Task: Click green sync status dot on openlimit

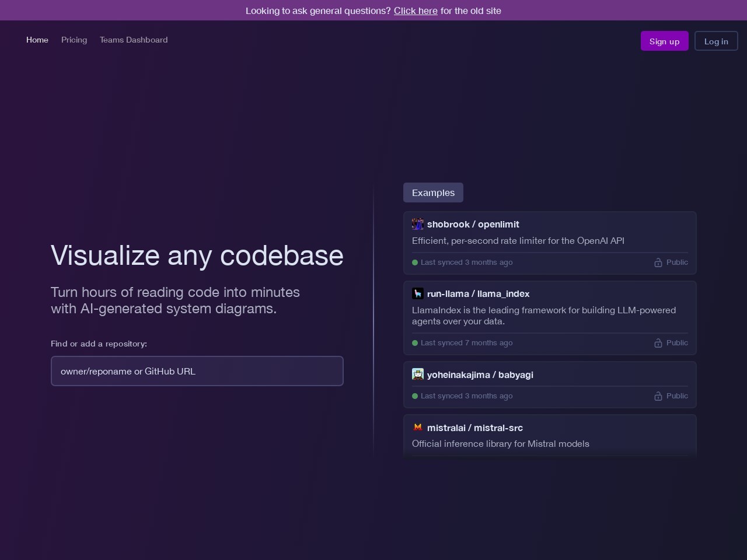Action: point(415,262)
